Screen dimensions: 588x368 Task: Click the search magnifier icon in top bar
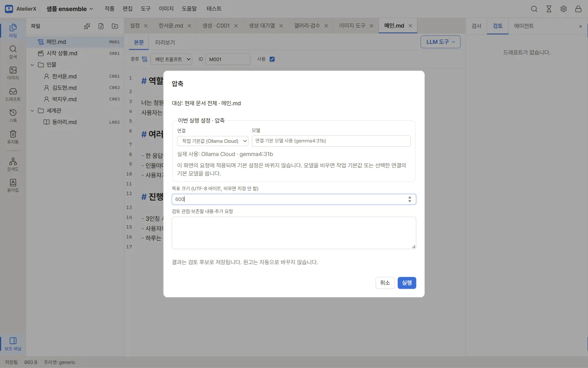coord(534,9)
